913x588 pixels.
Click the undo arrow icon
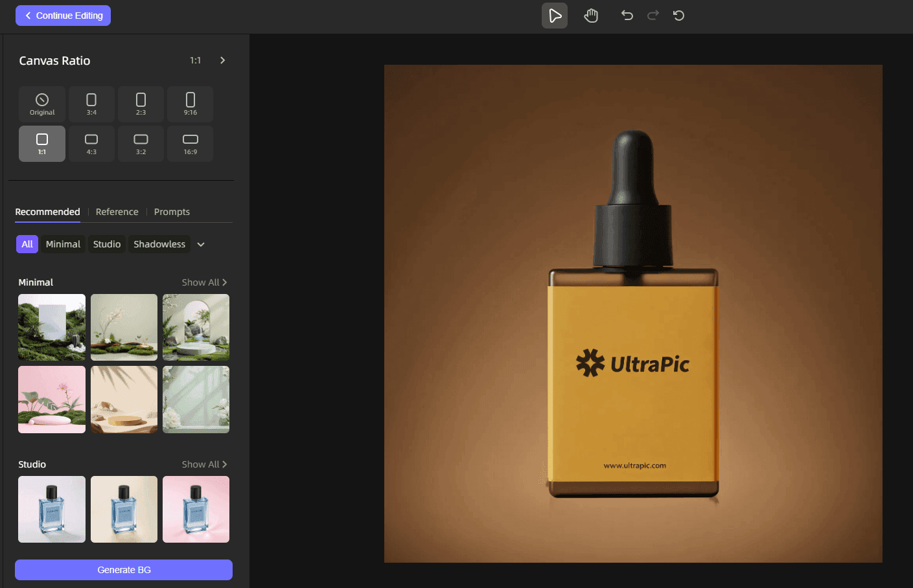627,15
